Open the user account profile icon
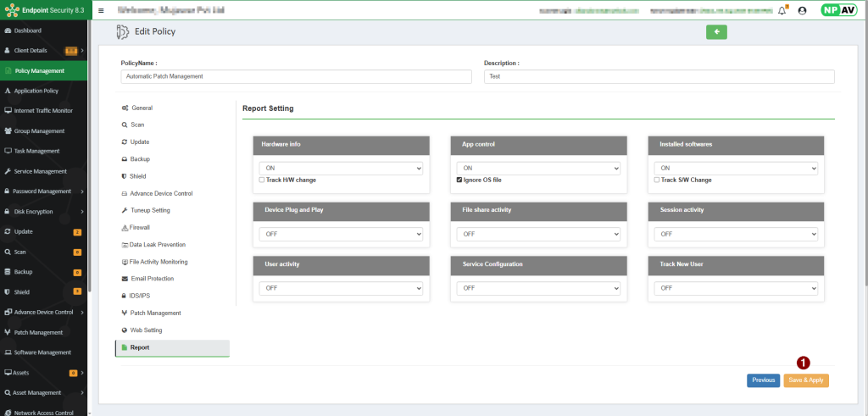868x416 pixels. point(802,11)
